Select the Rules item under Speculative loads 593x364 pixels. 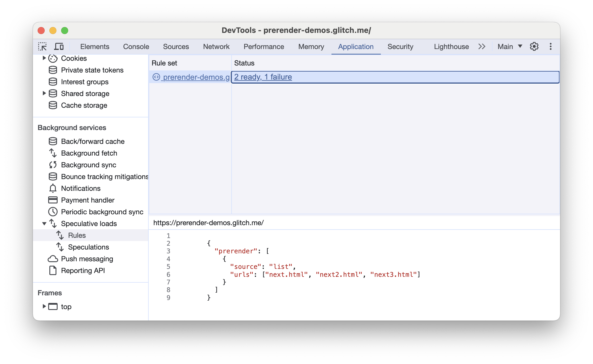[x=77, y=235]
